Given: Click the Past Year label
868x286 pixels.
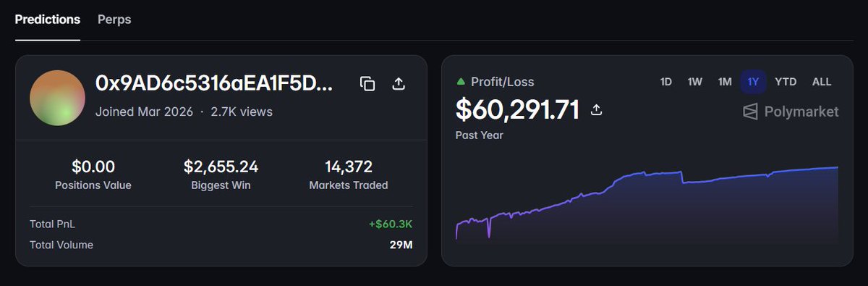Looking at the screenshot, I should 480,135.
